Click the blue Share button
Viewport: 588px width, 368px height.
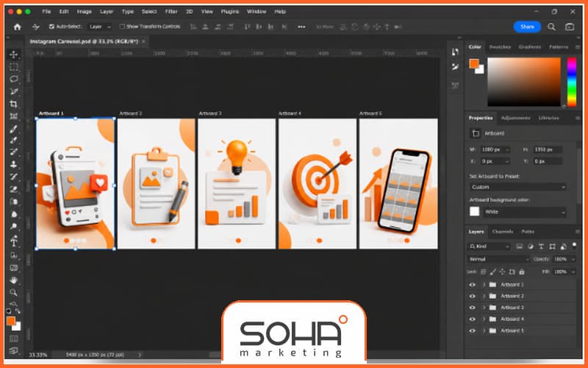point(527,26)
